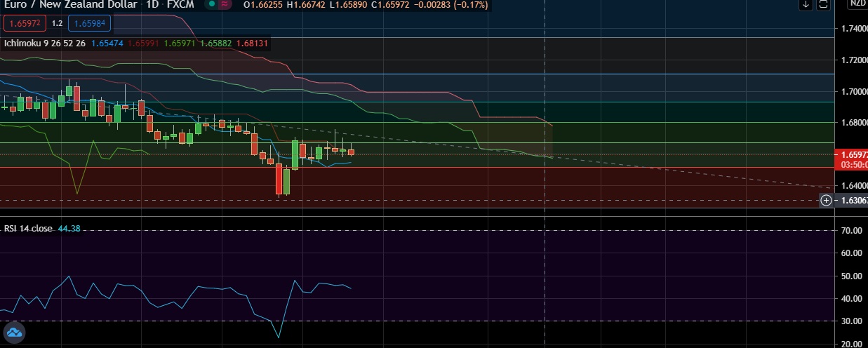Click the down-arrow button at chart top right
The image size is (868, 348).
click(807, 4)
